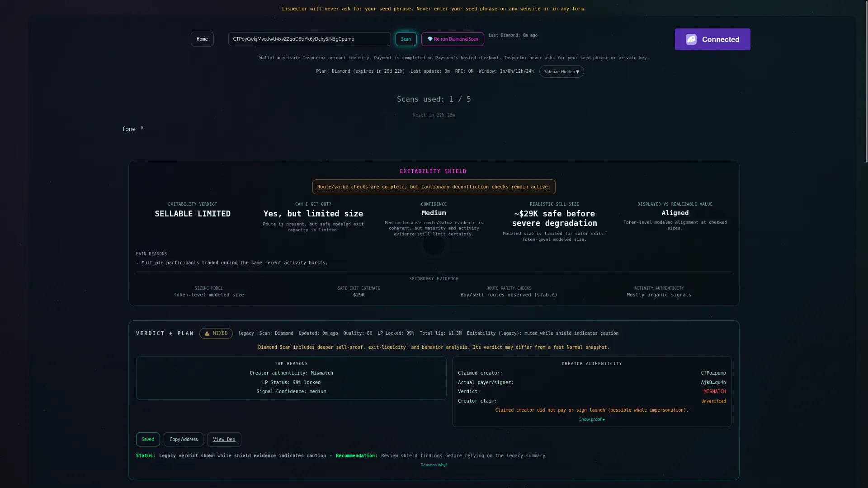Click the Quality: 60 stat
This screenshot has height=488, width=868.
[358, 333]
